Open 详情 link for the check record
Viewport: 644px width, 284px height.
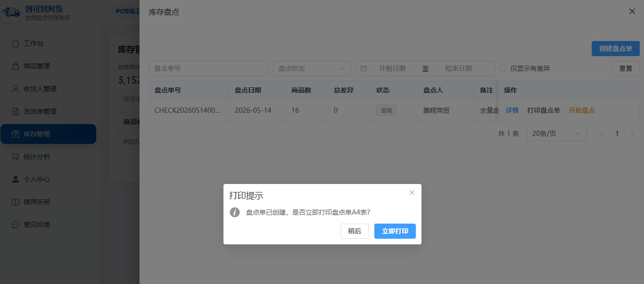point(512,110)
